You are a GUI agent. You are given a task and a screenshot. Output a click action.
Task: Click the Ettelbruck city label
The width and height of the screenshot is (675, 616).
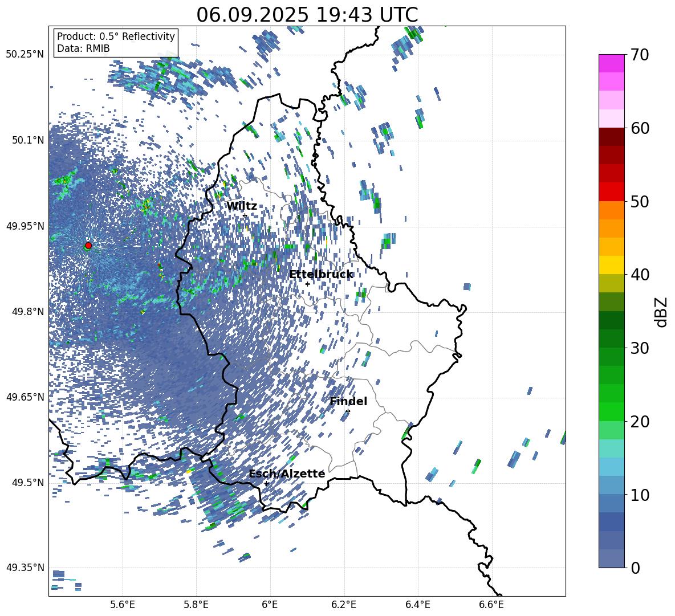[321, 275]
